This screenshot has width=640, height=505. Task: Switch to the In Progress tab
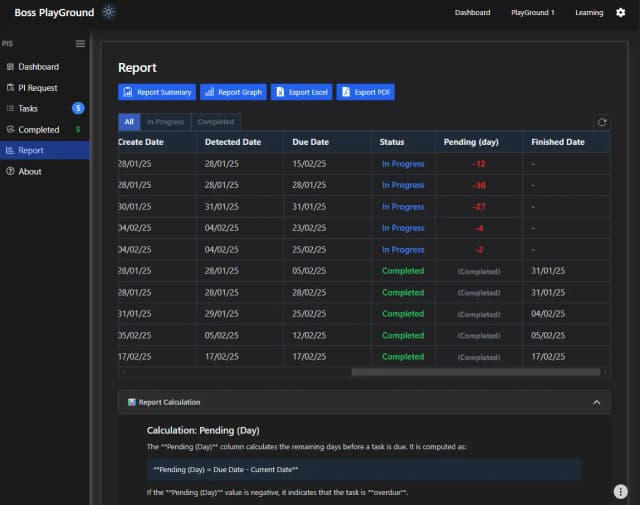point(165,122)
